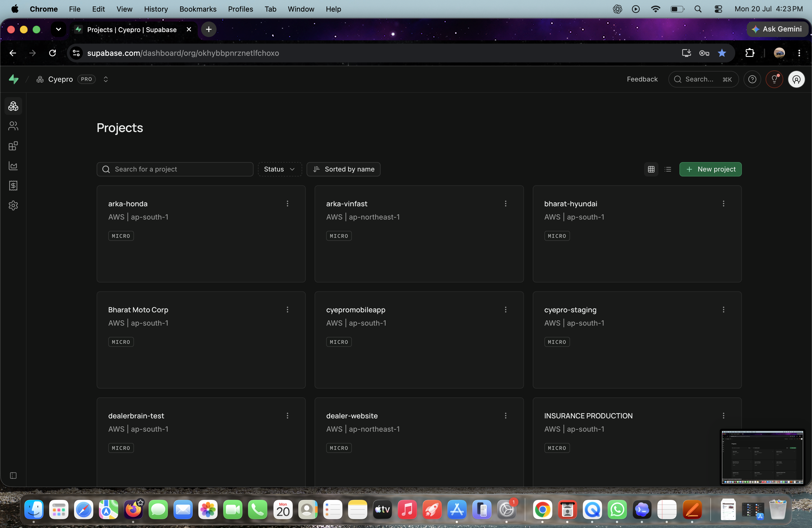Open the help question mark icon

pyautogui.click(x=752, y=79)
